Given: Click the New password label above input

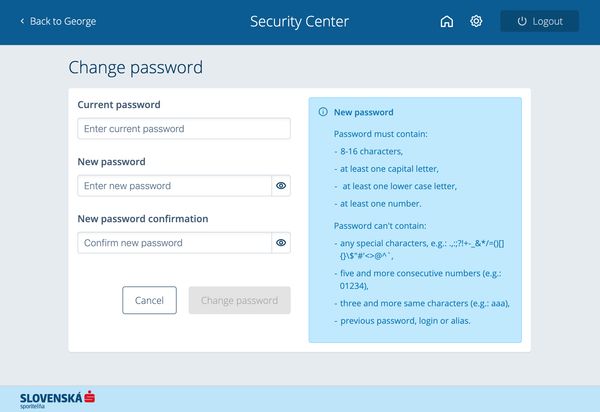Looking at the screenshot, I should click(111, 161).
